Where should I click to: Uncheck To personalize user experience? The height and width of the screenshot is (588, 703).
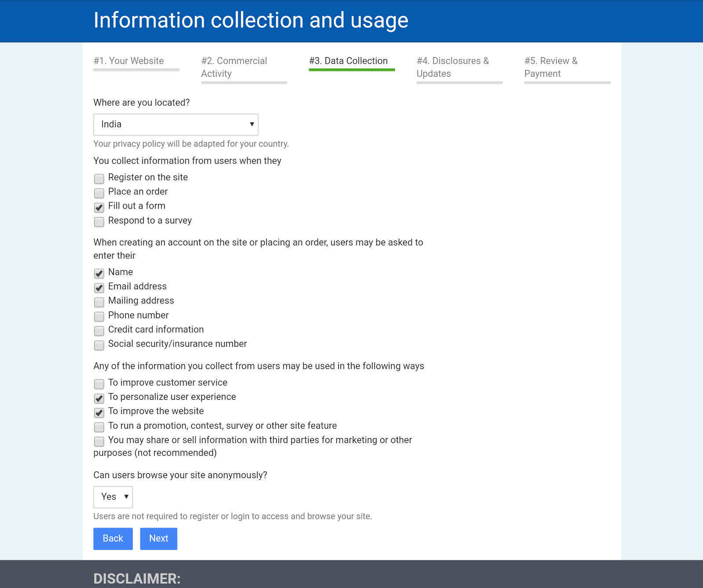99,398
